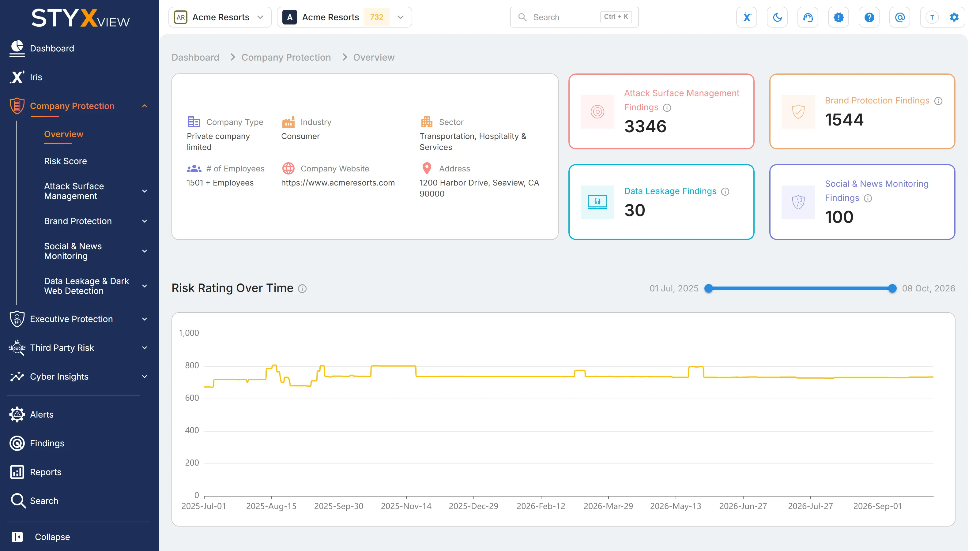980x551 pixels.
Task: Show info for Data Leakage Findings
Action: coord(725,191)
